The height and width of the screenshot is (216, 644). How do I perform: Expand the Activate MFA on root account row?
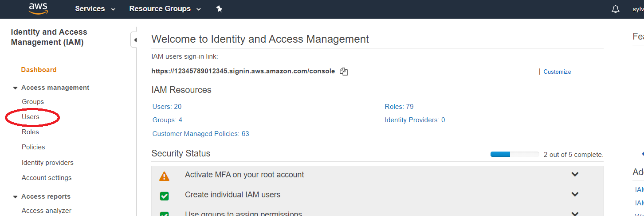[575, 175]
